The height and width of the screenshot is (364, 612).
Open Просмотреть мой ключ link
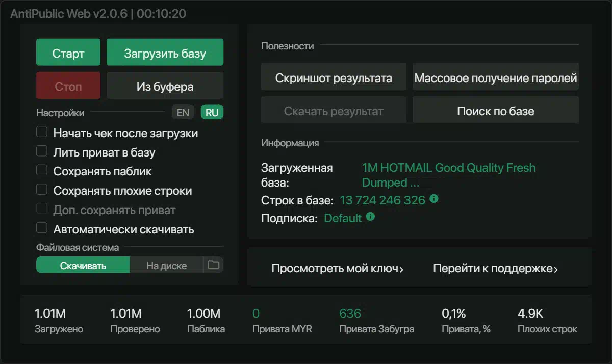click(338, 268)
